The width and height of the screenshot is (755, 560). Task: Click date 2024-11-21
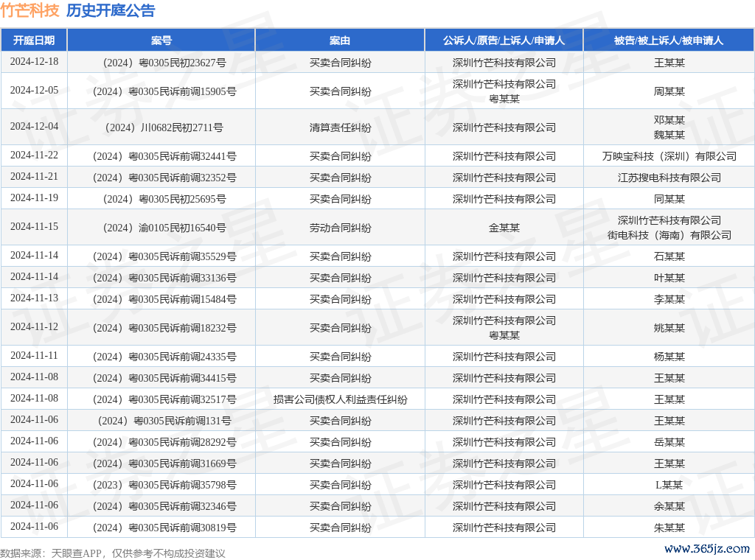pyautogui.click(x=34, y=177)
